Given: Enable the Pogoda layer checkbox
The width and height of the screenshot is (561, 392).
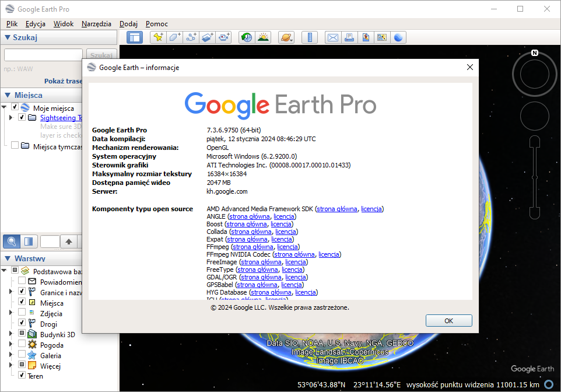Looking at the screenshot, I should pos(22,344).
